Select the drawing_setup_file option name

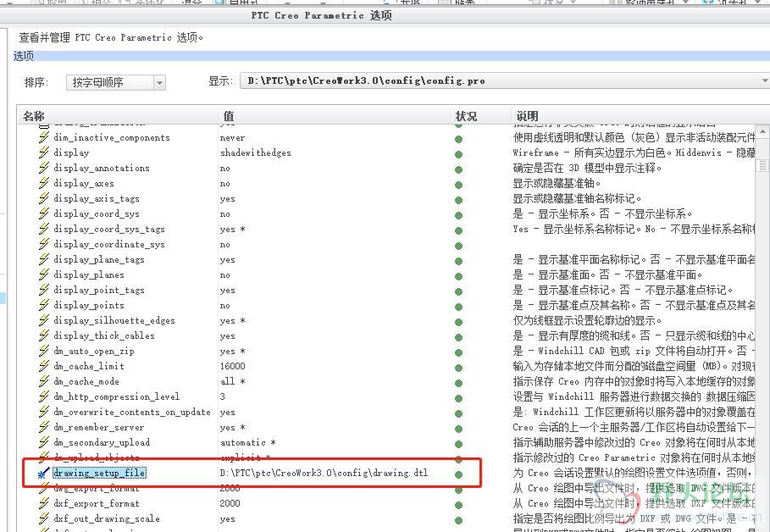click(x=99, y=473)
